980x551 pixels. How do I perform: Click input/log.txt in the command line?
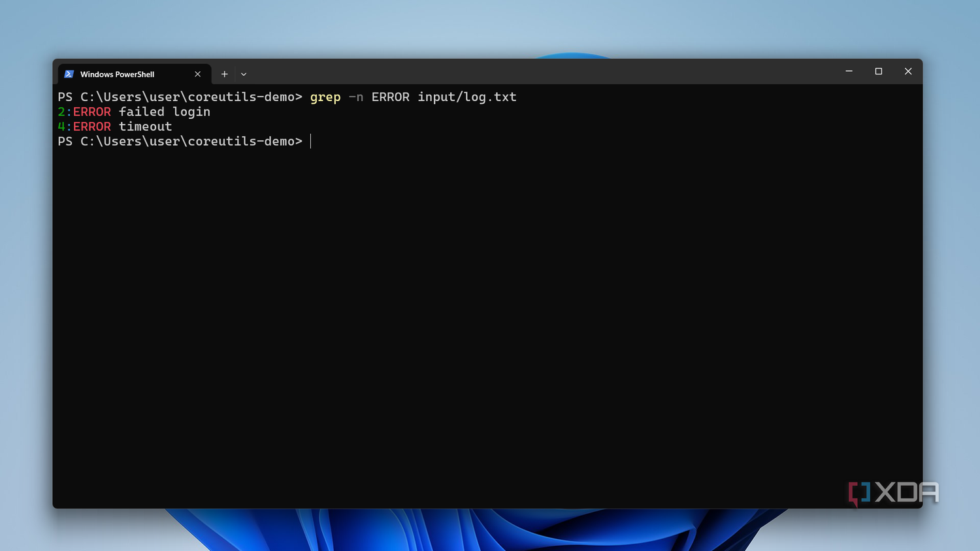467,97
